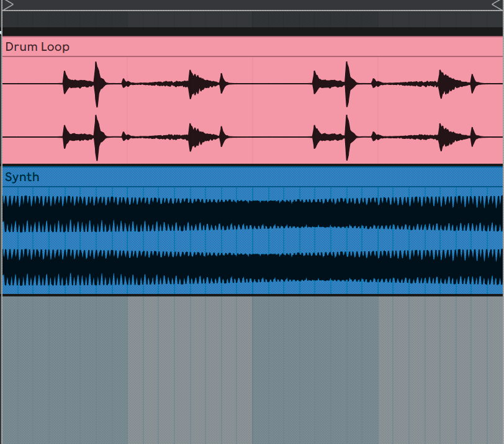Click the dark toolbar strip at the very top
The width and height of the screenshot is (504, 444).
coord(248,6)
